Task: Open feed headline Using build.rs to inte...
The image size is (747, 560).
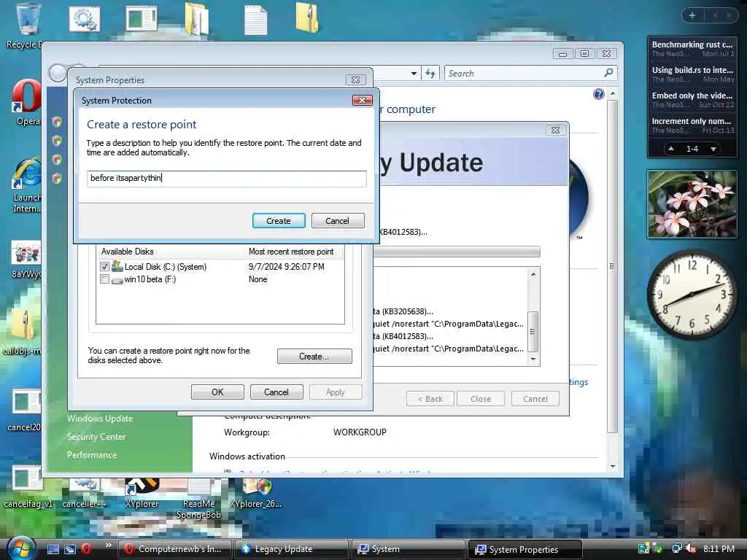Action: coord(692,70)
